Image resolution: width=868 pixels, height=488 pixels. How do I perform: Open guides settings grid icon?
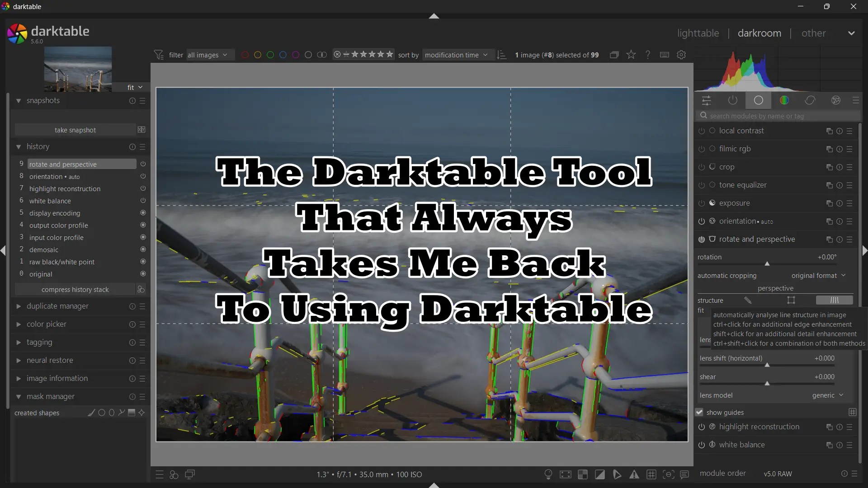(x=852, y=412)
